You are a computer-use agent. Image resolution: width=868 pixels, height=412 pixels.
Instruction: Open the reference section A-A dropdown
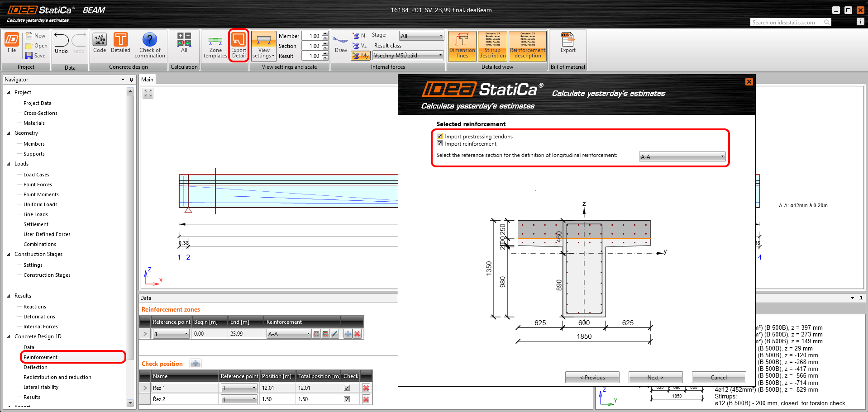[682, 156]
